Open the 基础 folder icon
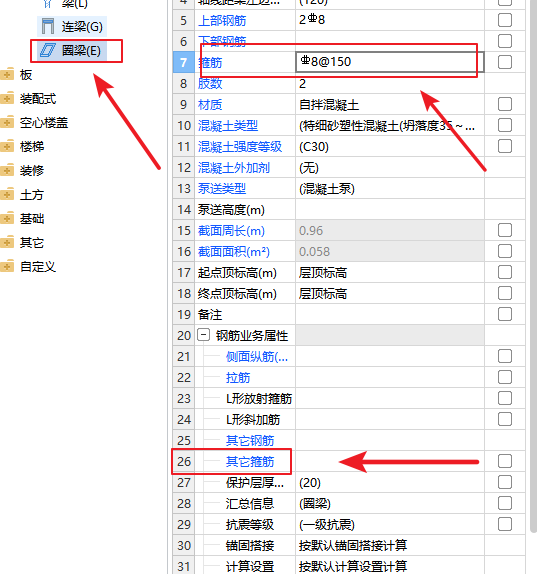This screenshot has width=537, height=574. [7, 218]
